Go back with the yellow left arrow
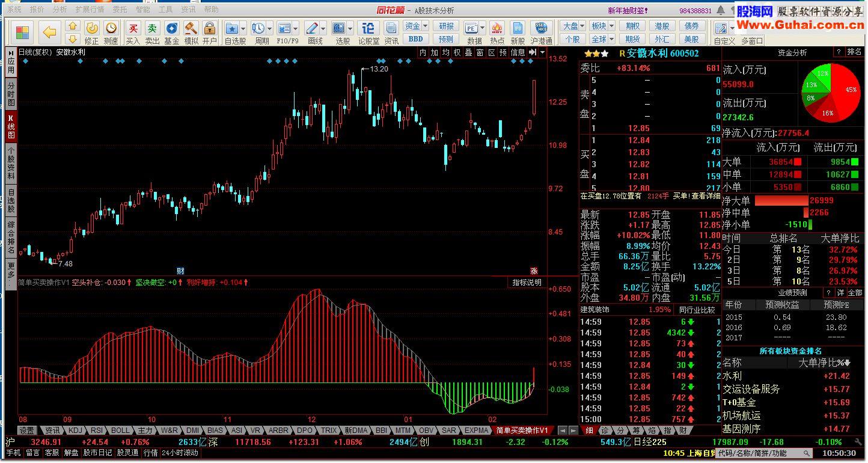Image resolution: width=868 pixels, height=463 pixels. pyautogui.click(x=50, y=32)
